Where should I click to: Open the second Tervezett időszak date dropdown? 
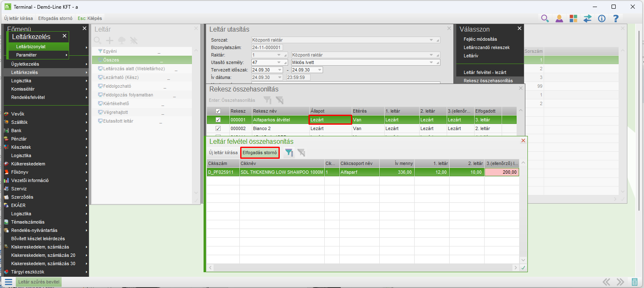[319, 70]
